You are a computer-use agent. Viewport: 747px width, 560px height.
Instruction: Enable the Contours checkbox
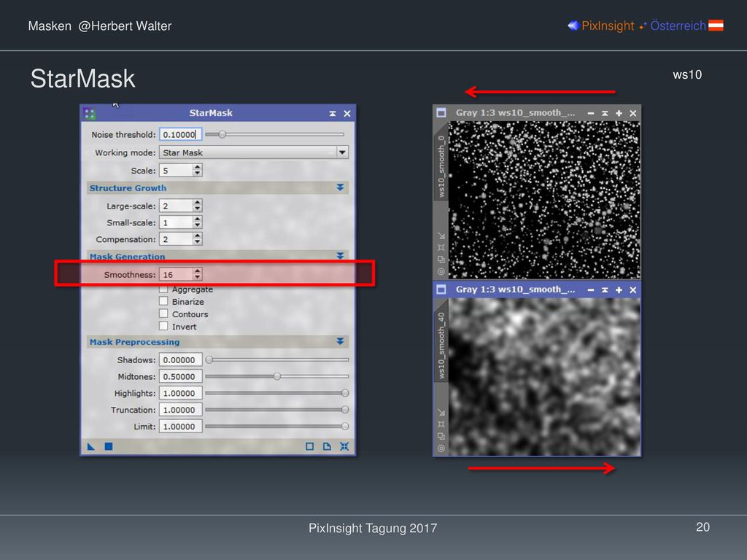pyautogui.click(x=163, y=314)
